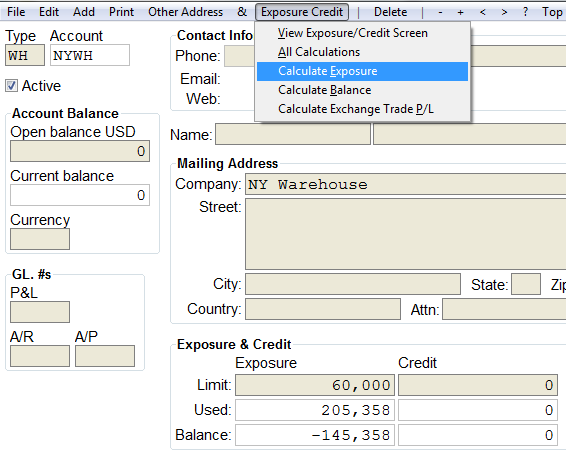
Task: Click the Account field containing NYWH
Action: [90, 55]
